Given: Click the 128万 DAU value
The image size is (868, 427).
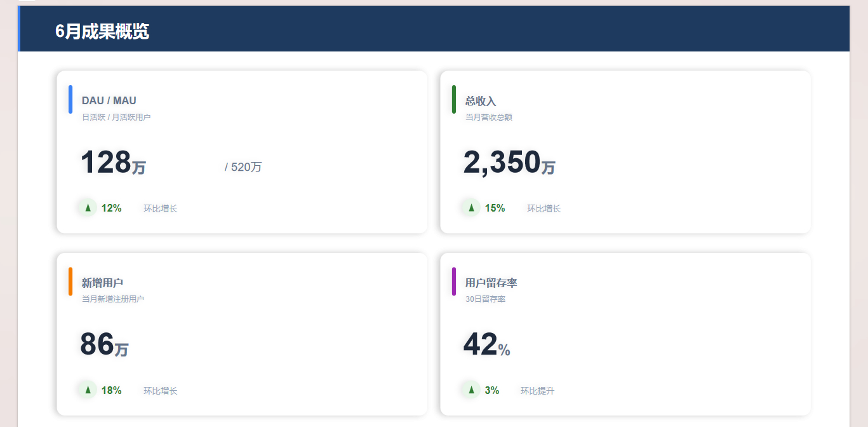Looking at the screenshot, I should click(x=113, y=162).
